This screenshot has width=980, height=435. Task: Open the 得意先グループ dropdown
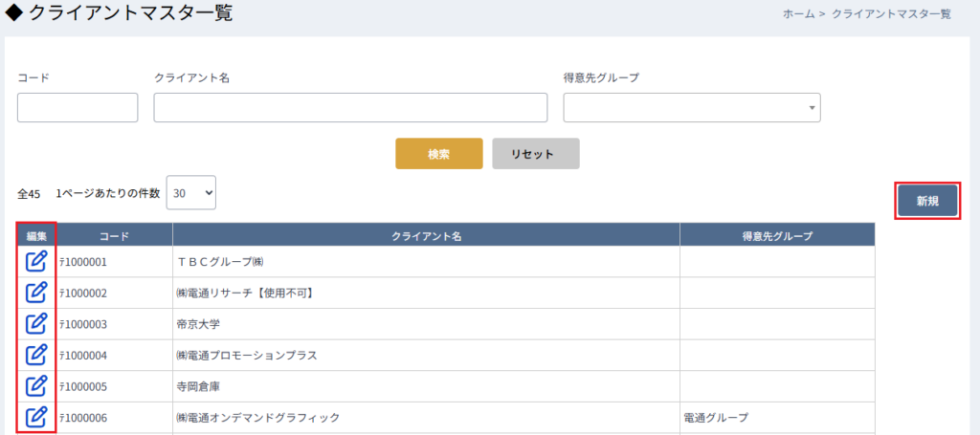[x=691, y=108]
